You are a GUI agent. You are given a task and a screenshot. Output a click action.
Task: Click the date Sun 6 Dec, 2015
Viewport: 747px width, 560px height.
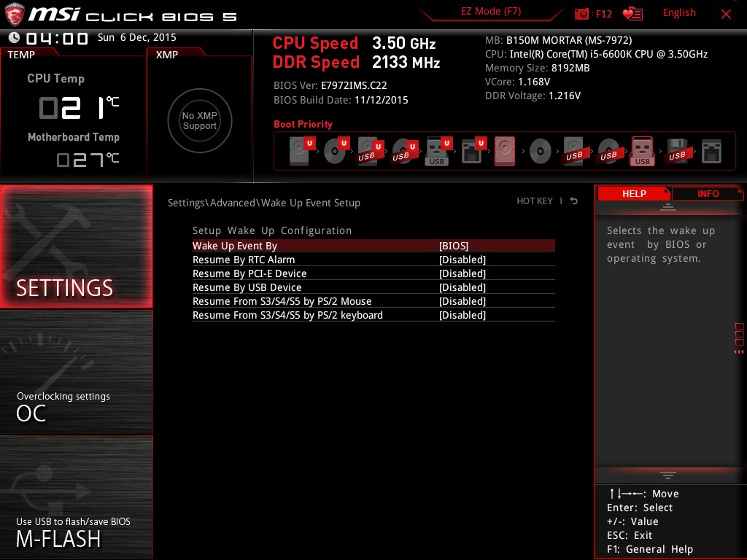pyautogui.click(x=136, y=37)
